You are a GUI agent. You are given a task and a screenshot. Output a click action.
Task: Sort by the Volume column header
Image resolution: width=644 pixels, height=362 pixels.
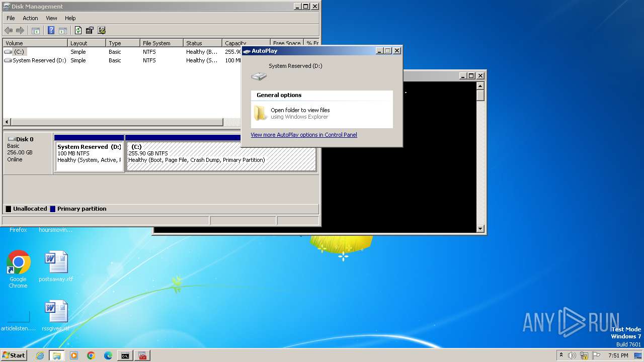(35, 43)
